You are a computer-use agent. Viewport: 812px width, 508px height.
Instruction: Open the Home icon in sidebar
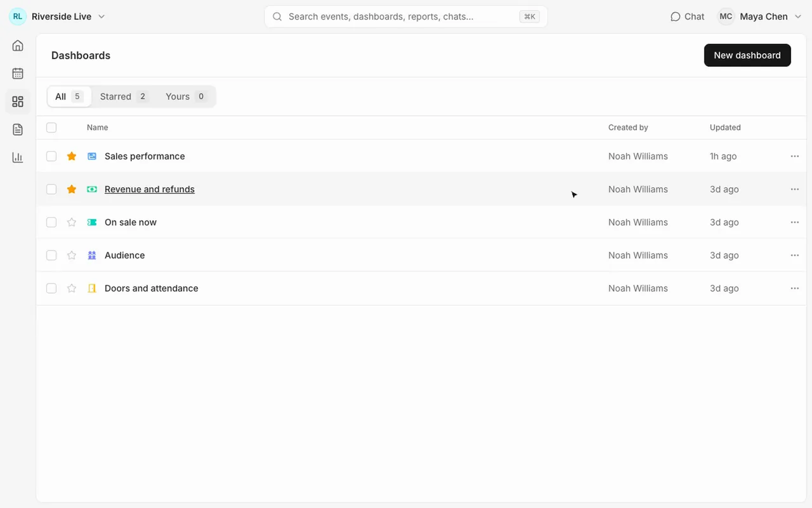click(18, 46)
